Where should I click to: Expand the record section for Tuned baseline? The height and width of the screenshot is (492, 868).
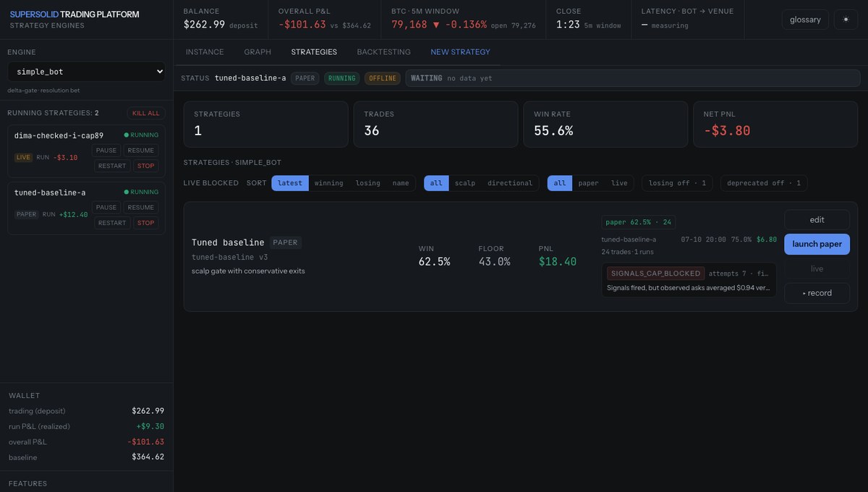[817, 293]
